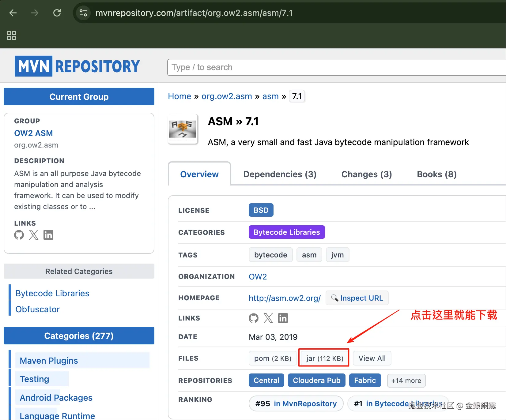Viewport: 506px width, 420px height.
Task: Open LinkedIn icon in sidebar Links
Action: click(x=48, y=235)
